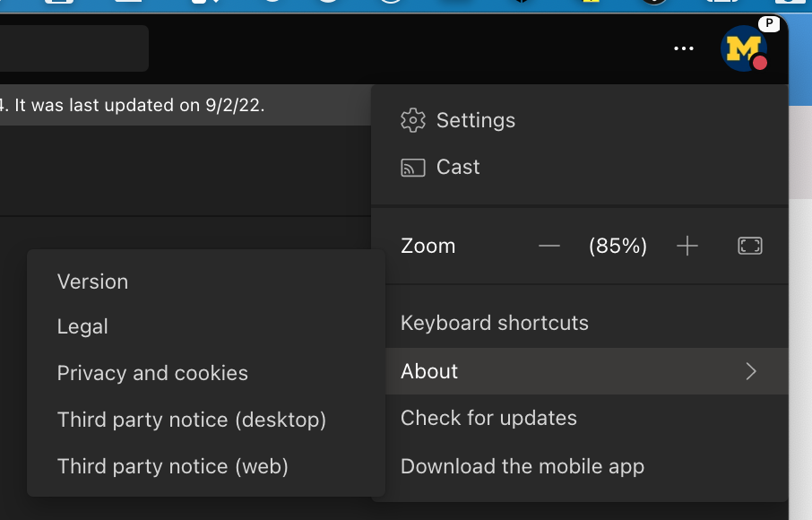
Task: Click the Cast screen icon
Action: coord(412,167)
